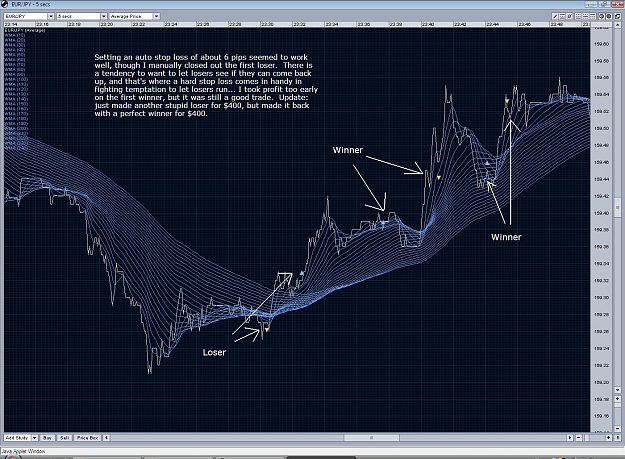Click the horizontal chart scrollbar thumb

click(x=371, y=438)
